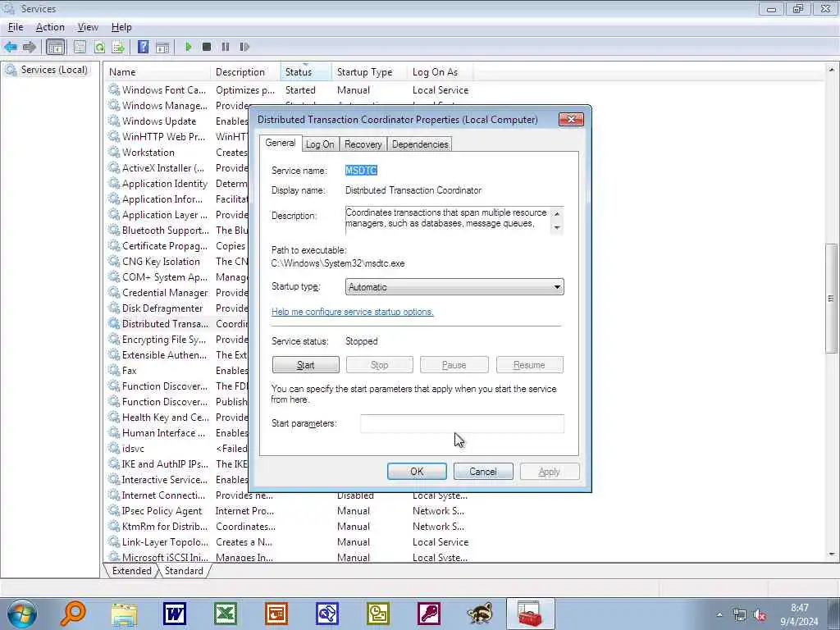Click Cancel in the properties dialog
The width and height of the screenshot is (840, 630).
(x=483, y=472)
